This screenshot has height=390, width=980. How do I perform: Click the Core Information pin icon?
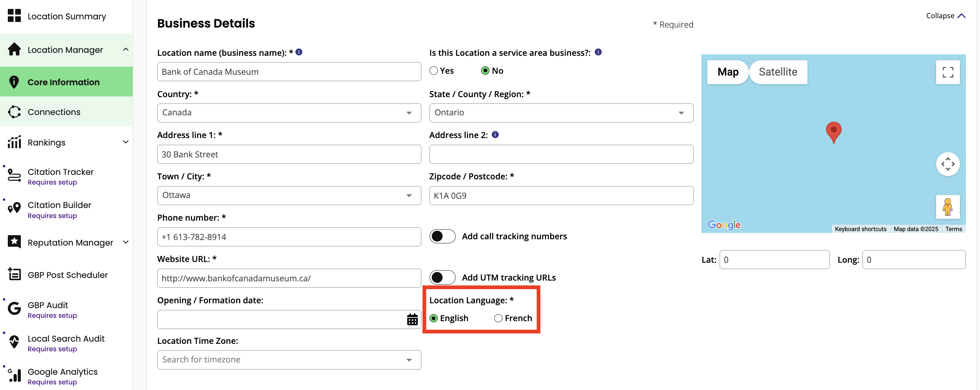(14, 82)
